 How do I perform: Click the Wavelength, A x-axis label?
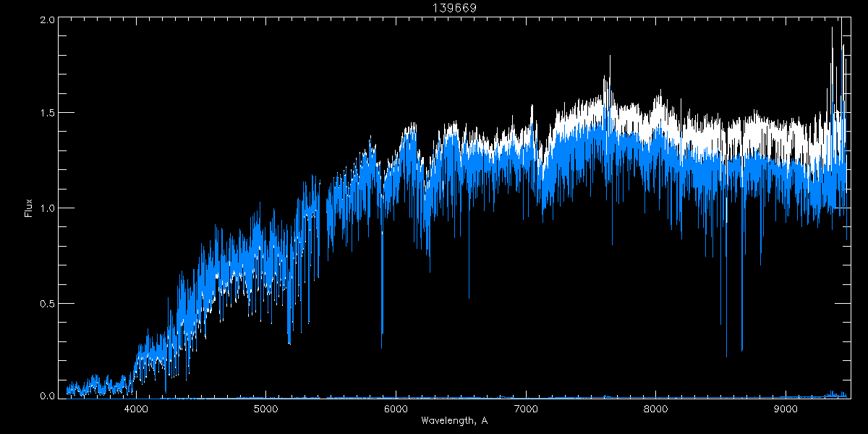coord(454,421)
